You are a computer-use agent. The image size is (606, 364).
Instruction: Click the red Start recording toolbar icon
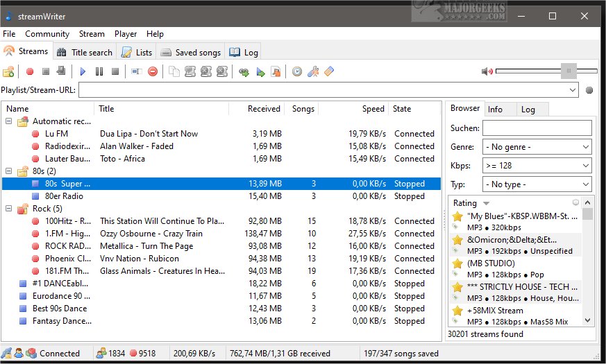tap(29, 71)
